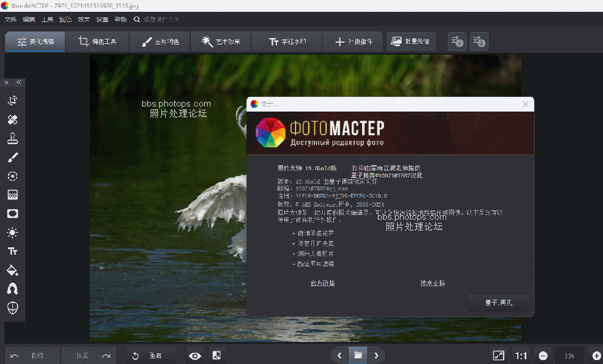Image resolution: width=603 pixels, height=364 pixels.
Task: Open the 文件 (File) menu
Action: pos(10,19)
